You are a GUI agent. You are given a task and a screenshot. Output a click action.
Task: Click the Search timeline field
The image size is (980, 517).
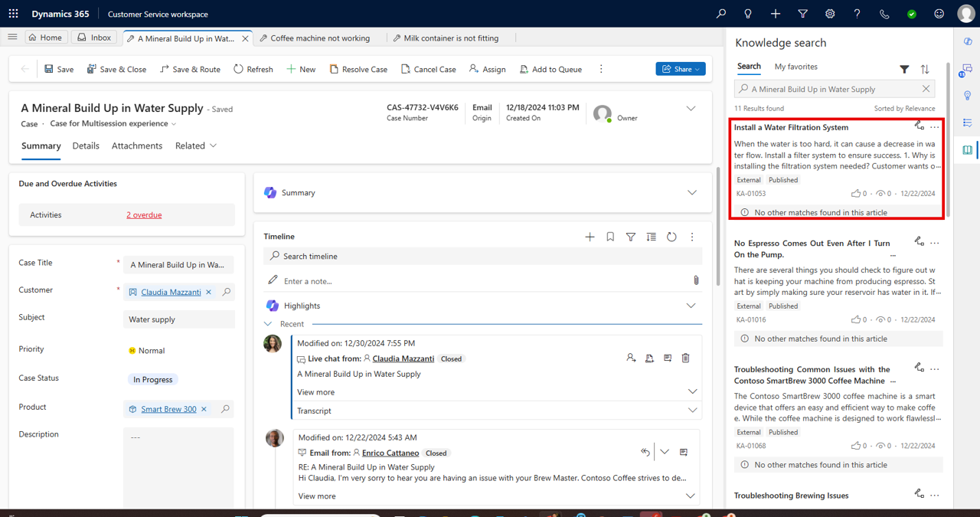(x=482, y=256)
